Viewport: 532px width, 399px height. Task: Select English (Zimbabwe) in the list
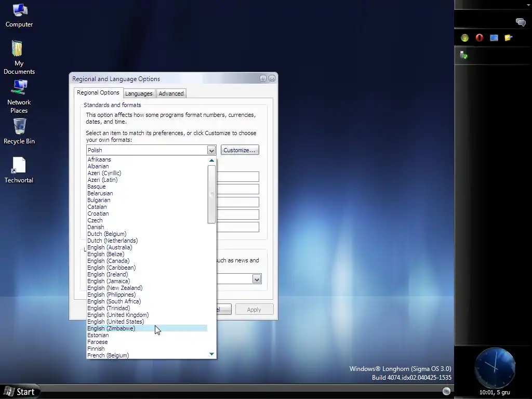point(147,328)
